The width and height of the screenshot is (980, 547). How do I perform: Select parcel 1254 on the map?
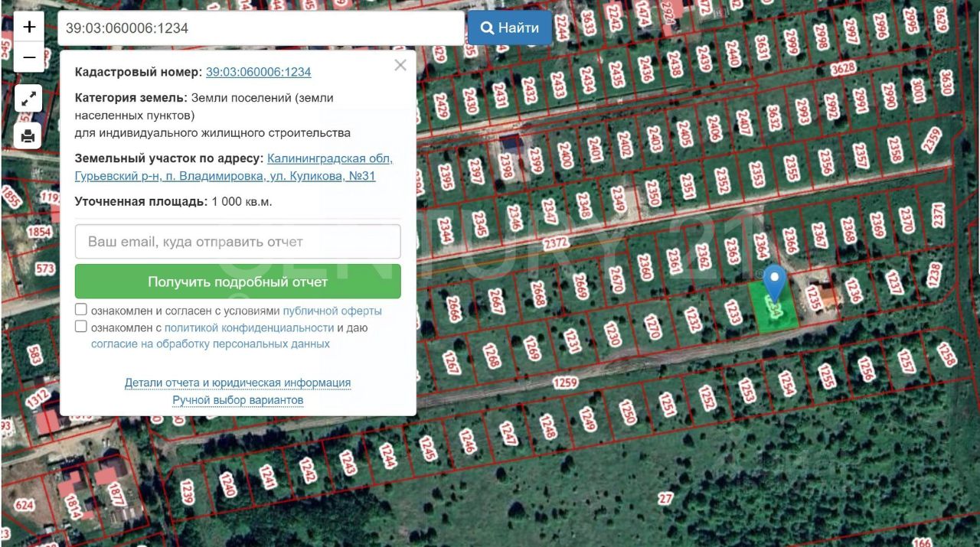788,384
